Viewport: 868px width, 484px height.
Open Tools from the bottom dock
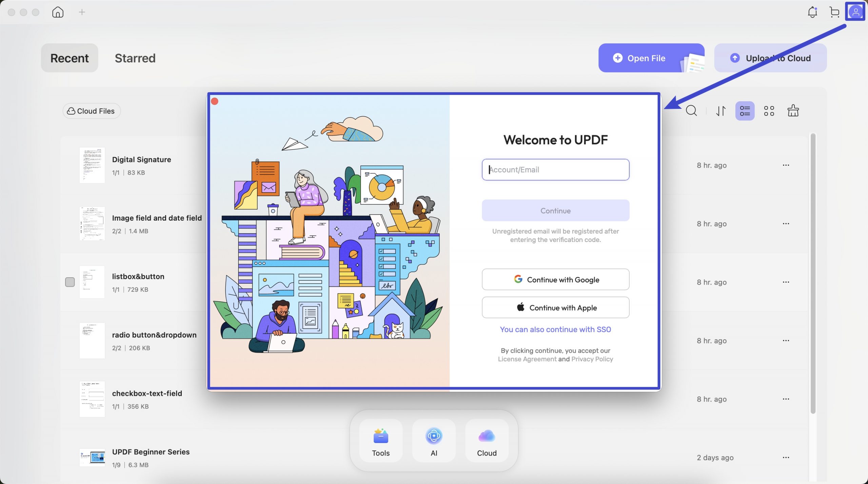[x=381, y=440]
